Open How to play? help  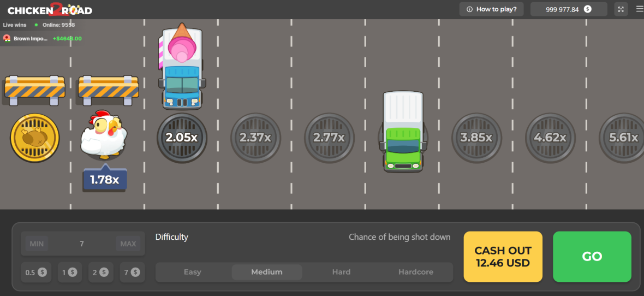[492, 9]
